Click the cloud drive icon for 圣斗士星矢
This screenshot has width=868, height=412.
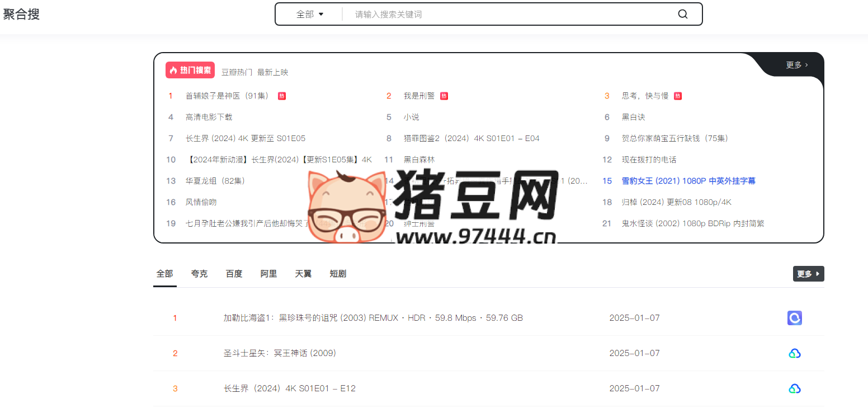click(x=794, y=353)
